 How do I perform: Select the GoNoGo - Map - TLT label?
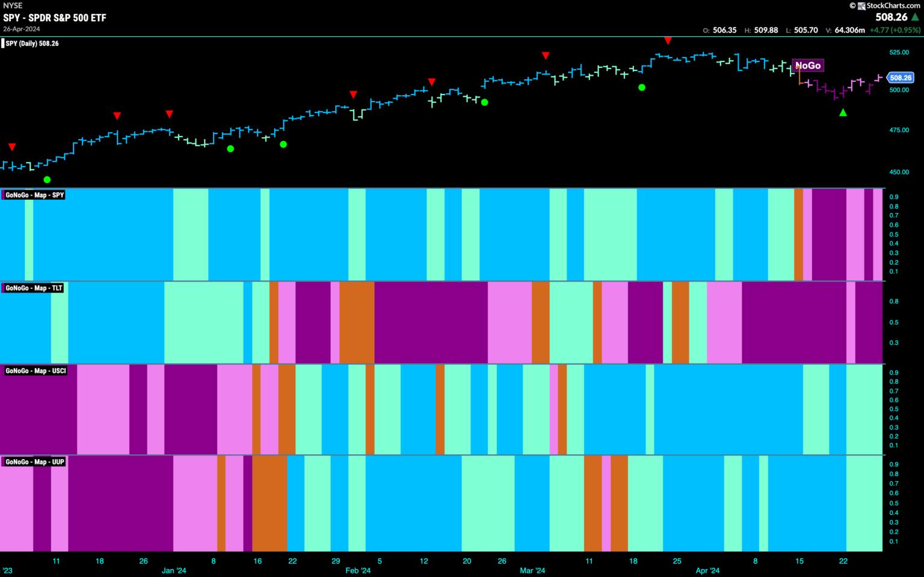point(34,288)
